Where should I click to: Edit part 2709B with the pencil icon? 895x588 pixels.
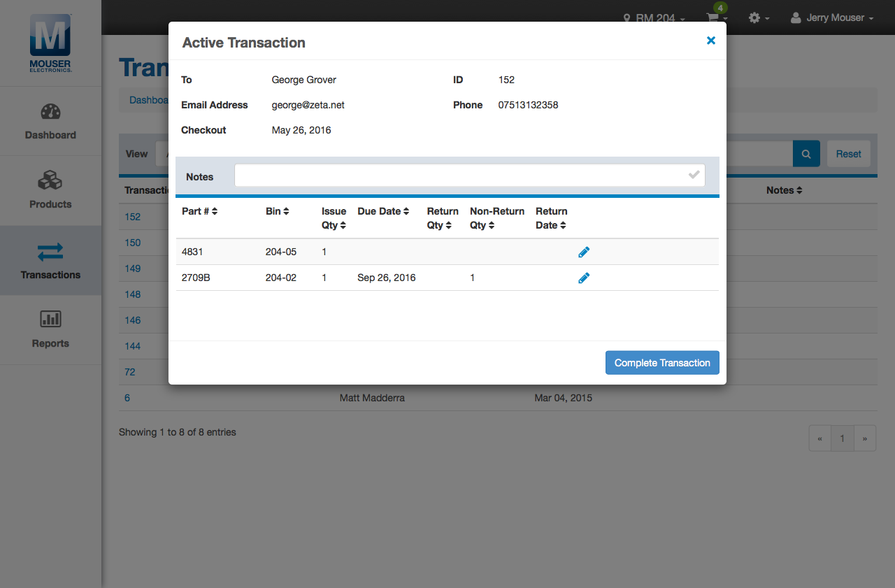(584, 278)
